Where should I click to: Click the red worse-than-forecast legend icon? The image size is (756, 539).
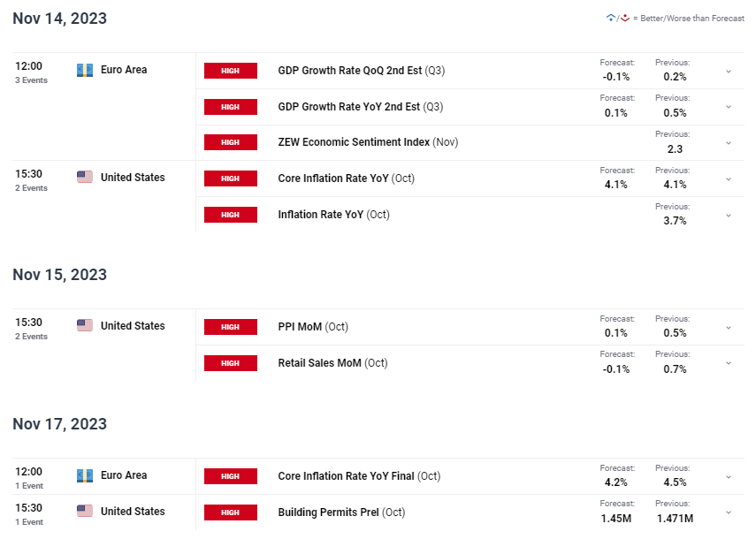[625, 18]
